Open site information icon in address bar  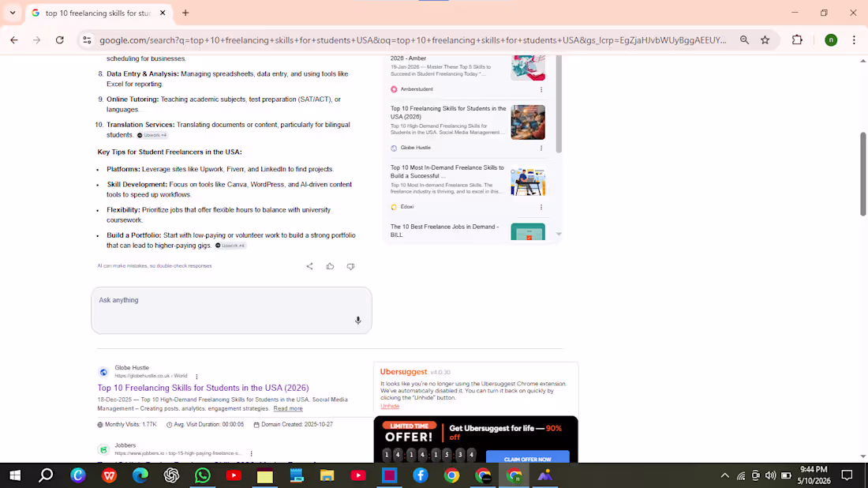pos(87,40)
